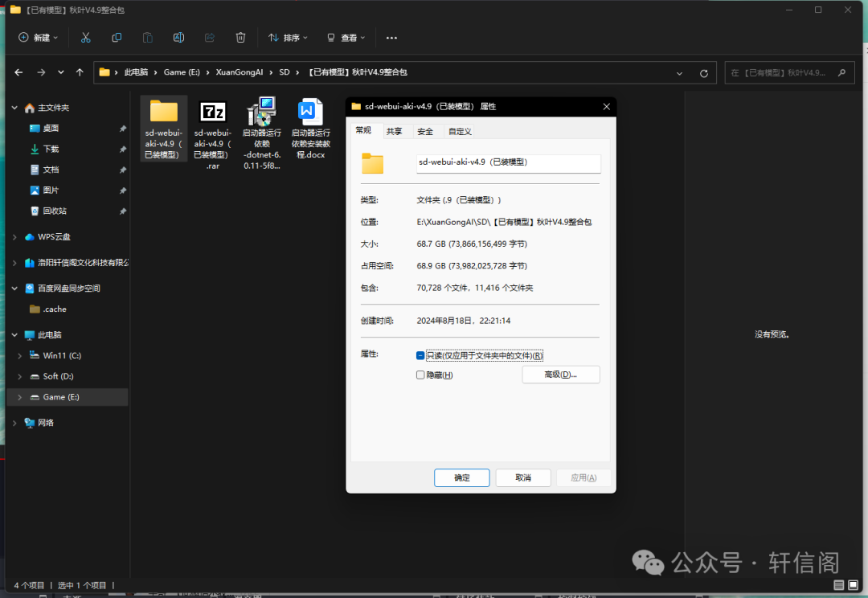Click the Copy icon in toolbar
The height and width of the screenshot is (598, 868).
117,38
